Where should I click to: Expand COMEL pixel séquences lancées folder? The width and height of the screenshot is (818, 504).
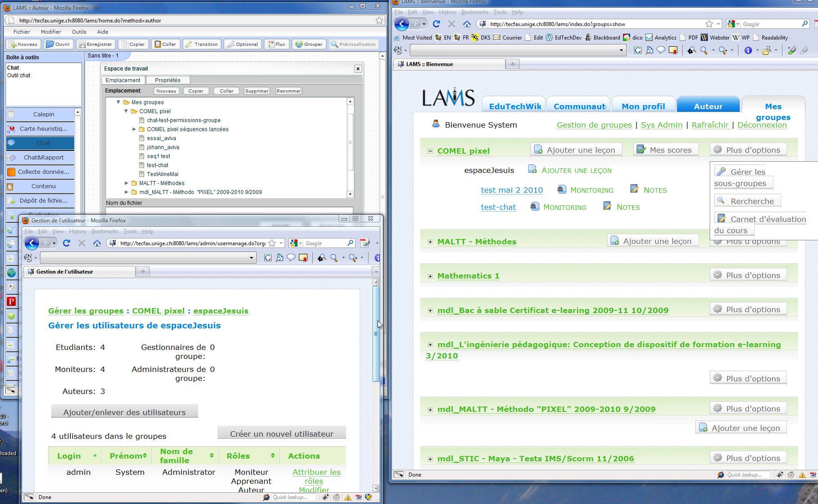[134, 129]
